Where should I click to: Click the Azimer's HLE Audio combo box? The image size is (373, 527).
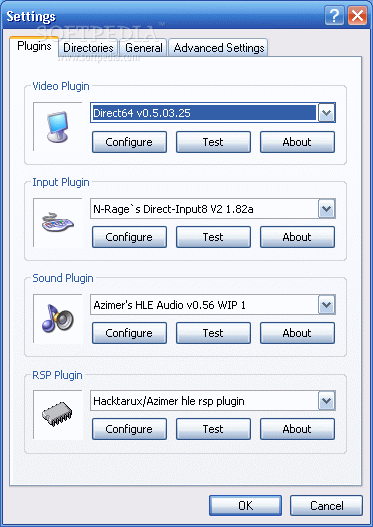click(213, 305)
